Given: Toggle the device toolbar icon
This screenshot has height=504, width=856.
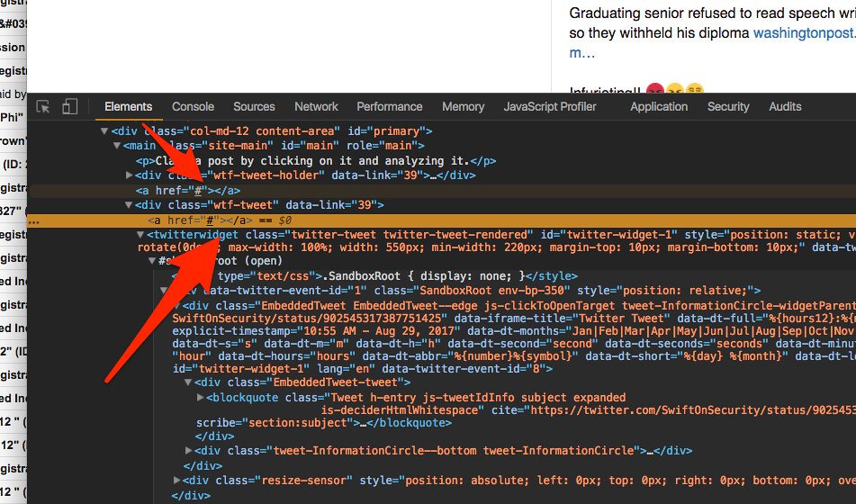Looking at the screenshot, I should (70, 106).
